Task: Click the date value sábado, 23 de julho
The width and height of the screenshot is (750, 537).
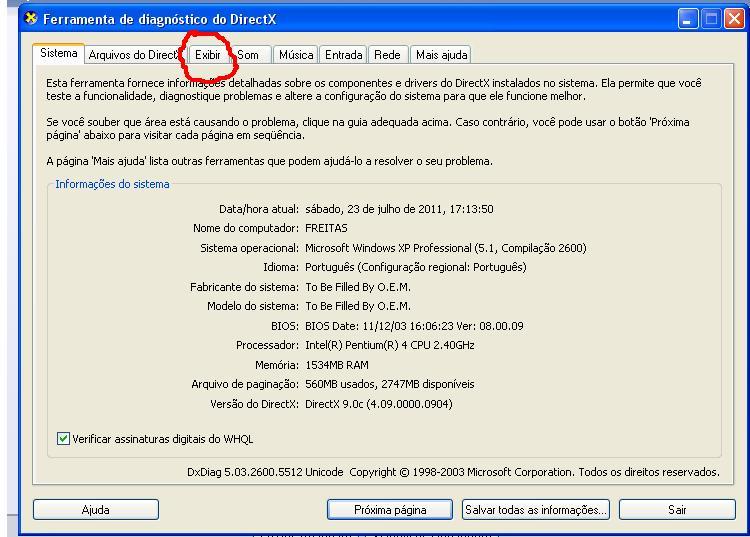Action: [x=399, y=209]
